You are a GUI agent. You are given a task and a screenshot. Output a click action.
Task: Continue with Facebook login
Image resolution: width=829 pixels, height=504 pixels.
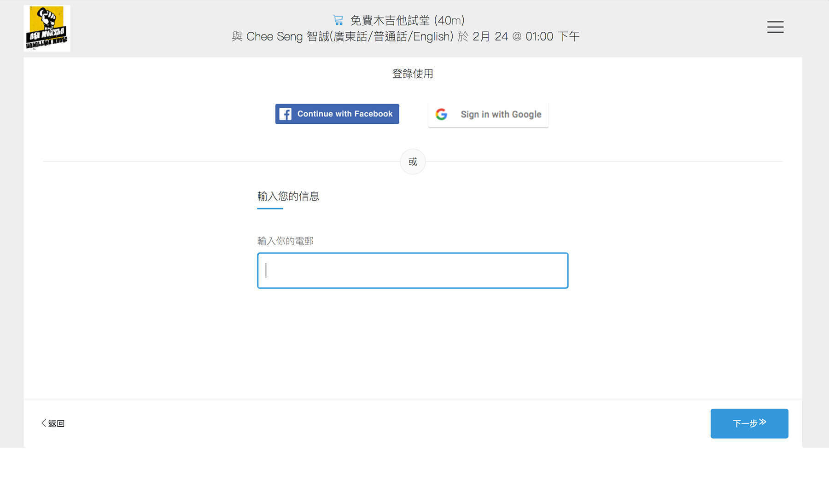point(337,114)
